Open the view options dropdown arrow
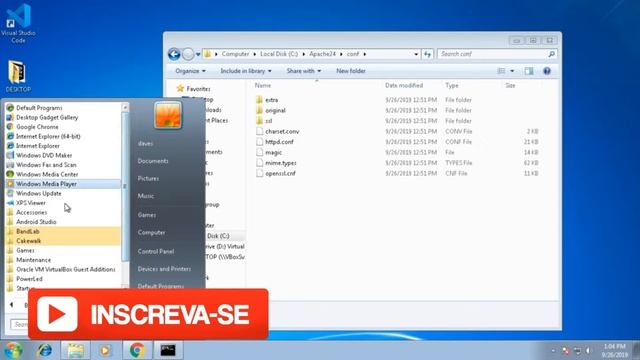The width and height of the screenshot is (640, 360). (512, 71)
